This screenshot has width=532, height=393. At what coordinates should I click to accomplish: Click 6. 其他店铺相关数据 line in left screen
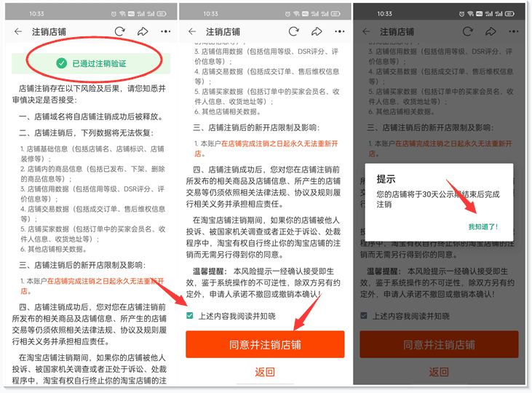click(55, 249)
